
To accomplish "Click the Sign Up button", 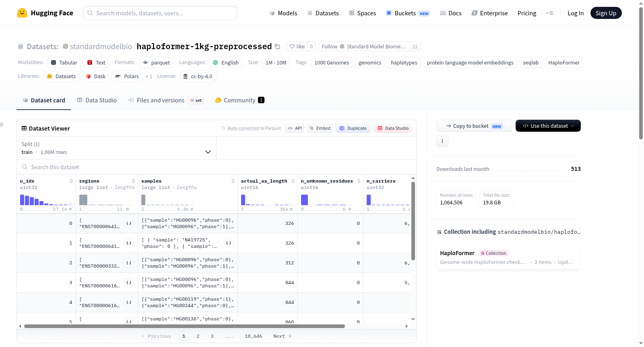I will [606, 13].
